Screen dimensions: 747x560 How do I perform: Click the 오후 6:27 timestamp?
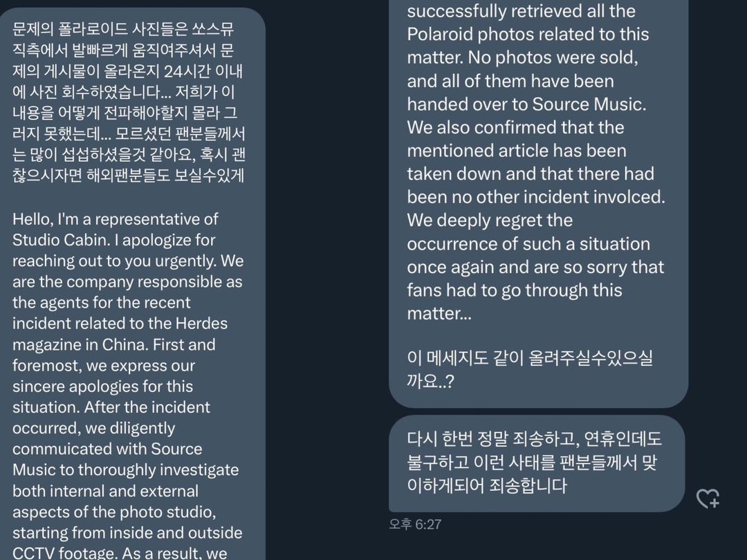(x=415, y=524)
